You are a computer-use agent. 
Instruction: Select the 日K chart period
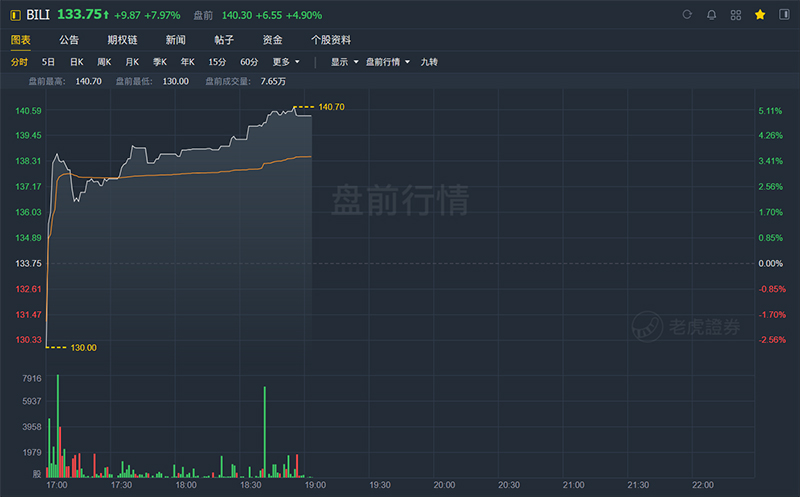tap(77, 62)
